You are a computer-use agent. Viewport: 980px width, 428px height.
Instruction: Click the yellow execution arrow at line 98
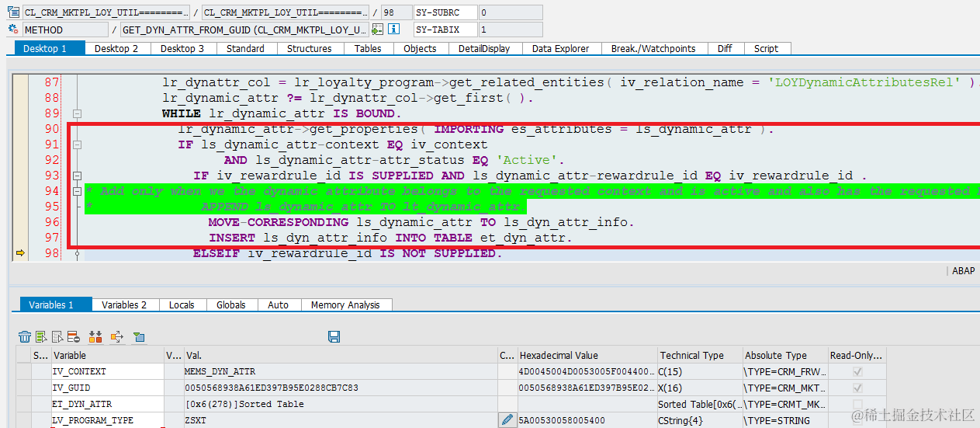tap(20, 253)
